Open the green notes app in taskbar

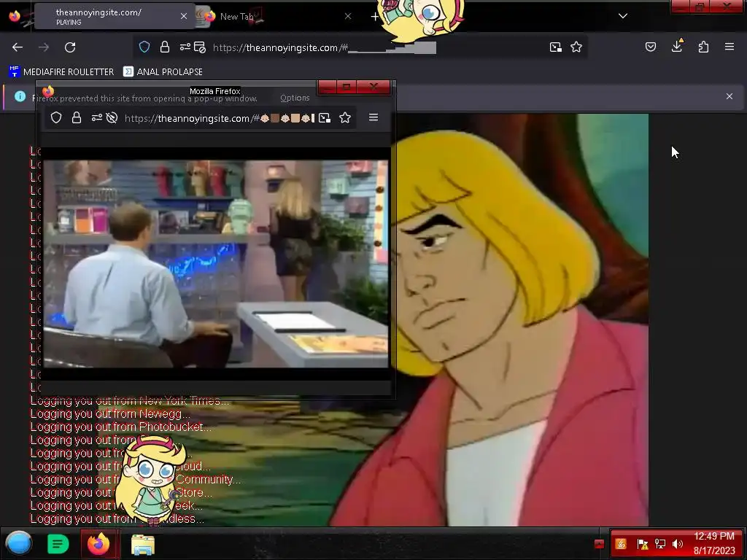(x=58, y=544)
